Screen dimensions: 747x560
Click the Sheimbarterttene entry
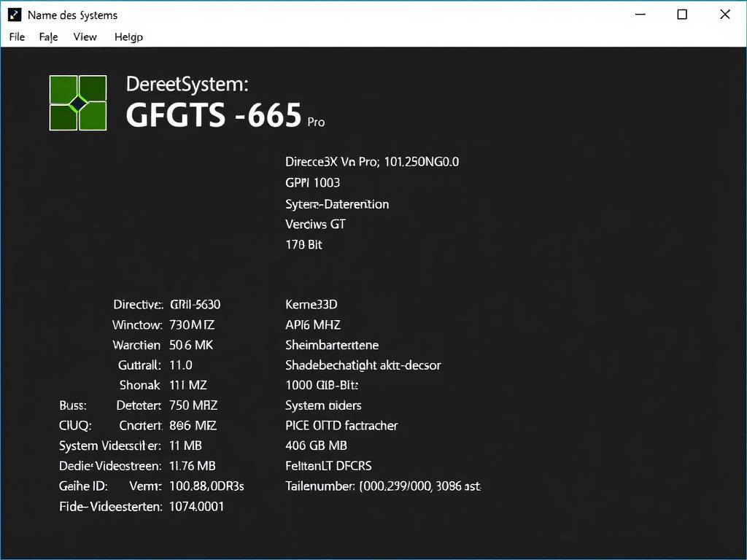pos(332,345)
